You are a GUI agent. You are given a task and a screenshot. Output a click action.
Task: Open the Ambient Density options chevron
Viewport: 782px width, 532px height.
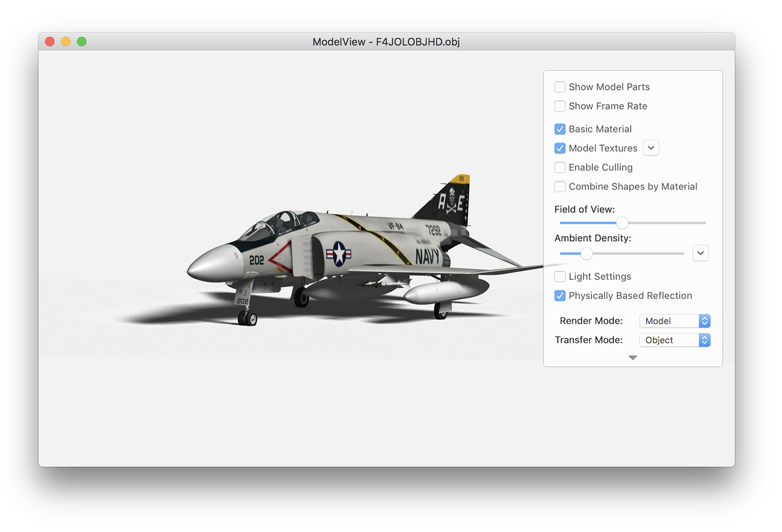[x=700, y=253]
